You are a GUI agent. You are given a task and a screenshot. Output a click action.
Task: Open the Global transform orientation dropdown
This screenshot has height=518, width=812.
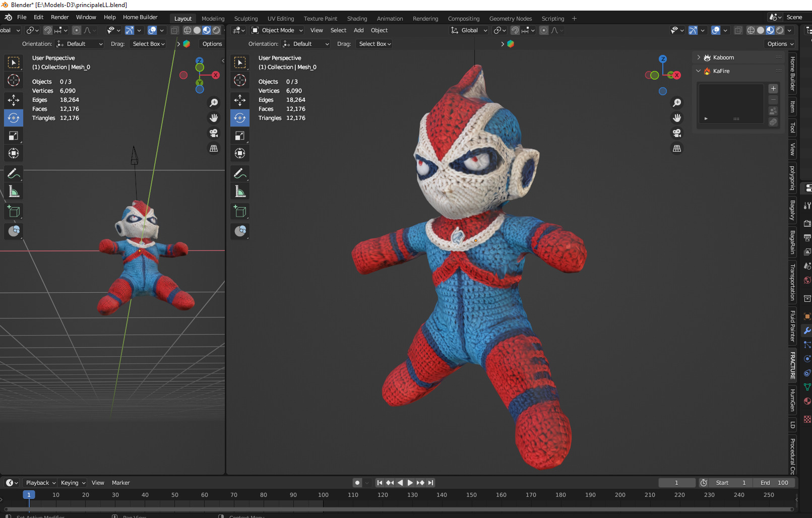(469, 30)
